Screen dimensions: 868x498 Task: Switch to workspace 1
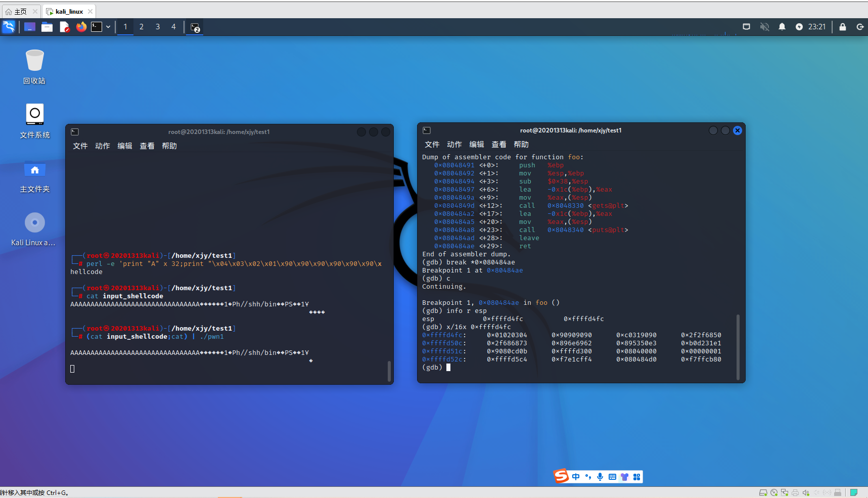(125, 27)
